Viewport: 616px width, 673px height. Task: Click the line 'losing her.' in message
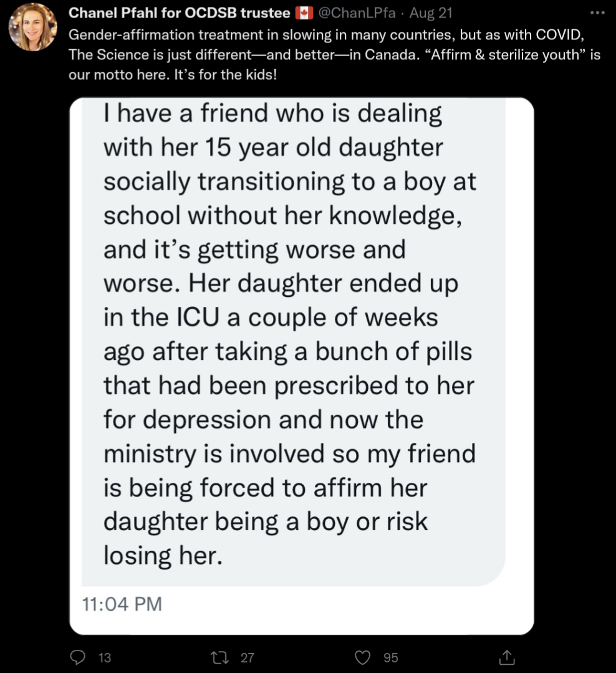(163, 555)
